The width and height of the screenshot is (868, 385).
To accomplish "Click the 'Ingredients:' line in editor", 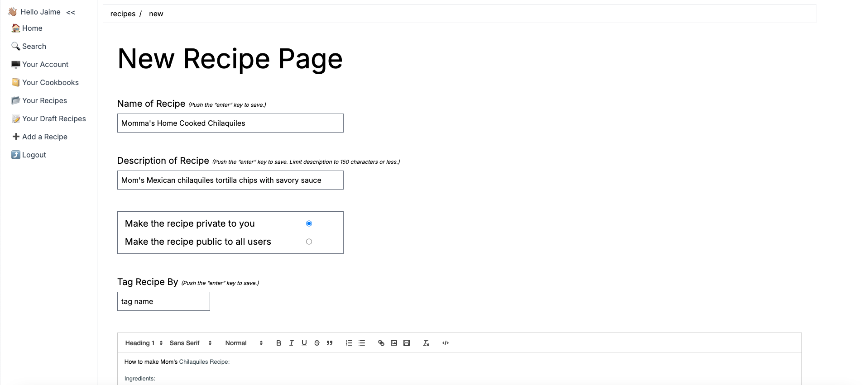I will (140, 379).
